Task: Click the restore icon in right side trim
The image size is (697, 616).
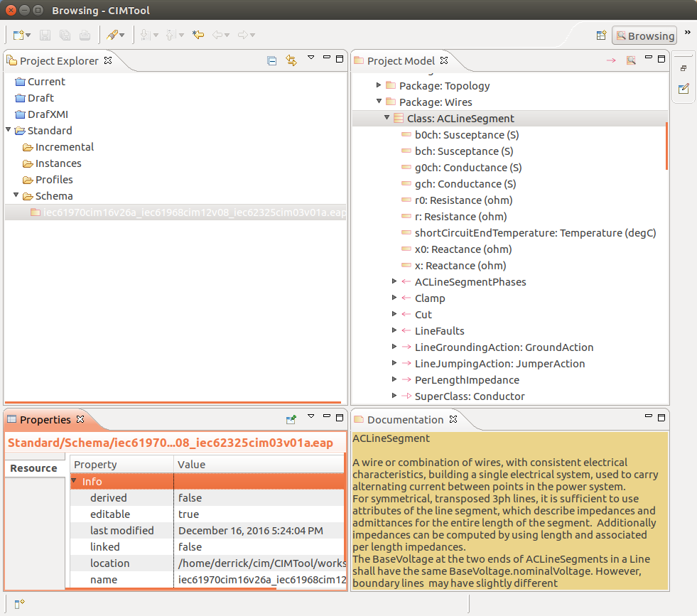Action: (684, 68)
